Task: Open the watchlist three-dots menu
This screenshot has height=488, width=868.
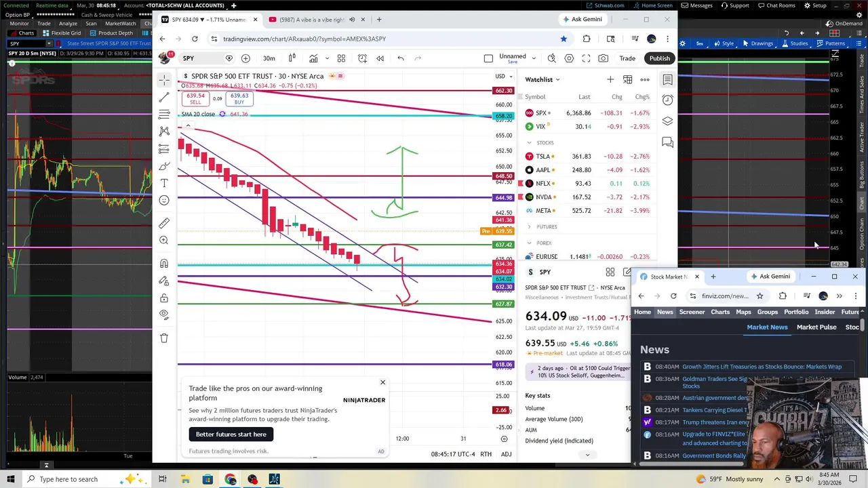Action: 645,80
